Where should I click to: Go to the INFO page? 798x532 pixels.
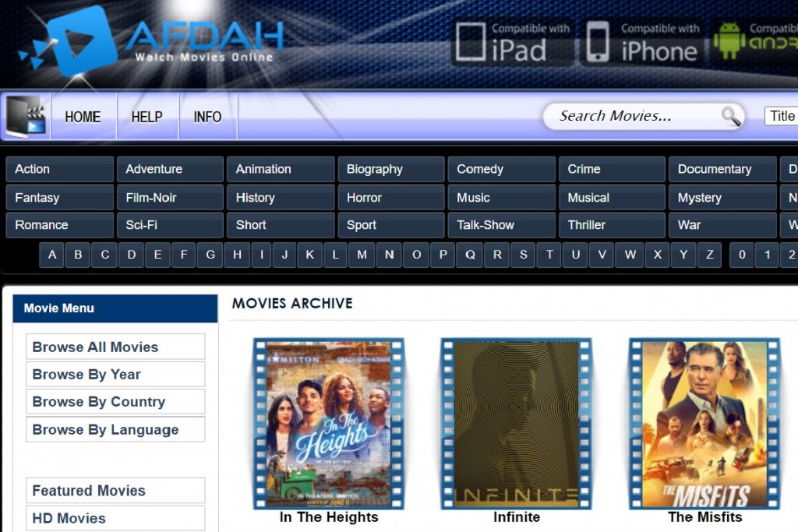pyautogui.click(x=207, y=117)
